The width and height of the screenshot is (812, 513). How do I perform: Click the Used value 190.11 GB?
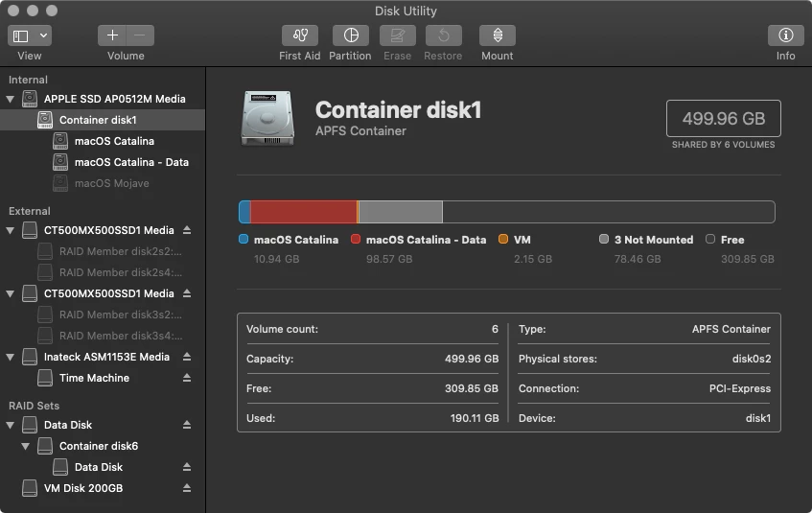(x=475, y=418)
